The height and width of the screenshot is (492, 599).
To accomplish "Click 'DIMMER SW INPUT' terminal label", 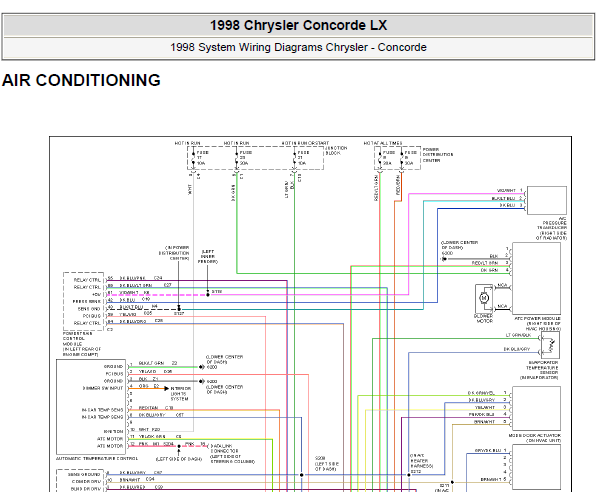I will (x=103, y=388).
